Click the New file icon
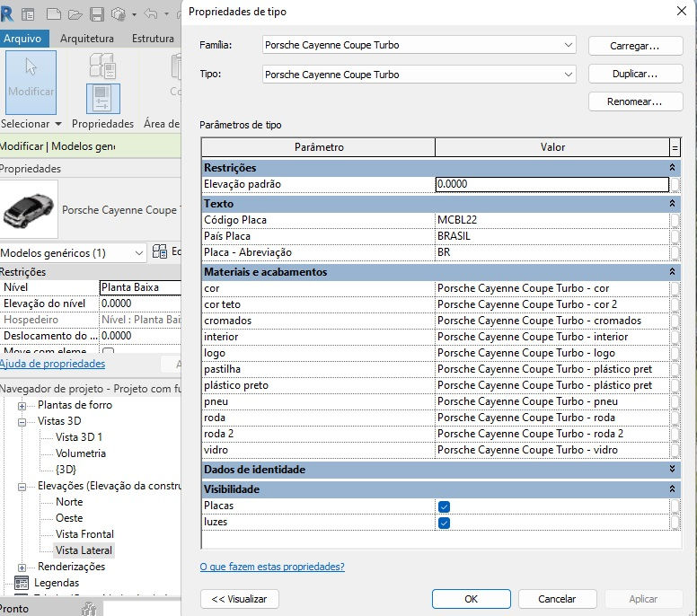 pos(54,14)
